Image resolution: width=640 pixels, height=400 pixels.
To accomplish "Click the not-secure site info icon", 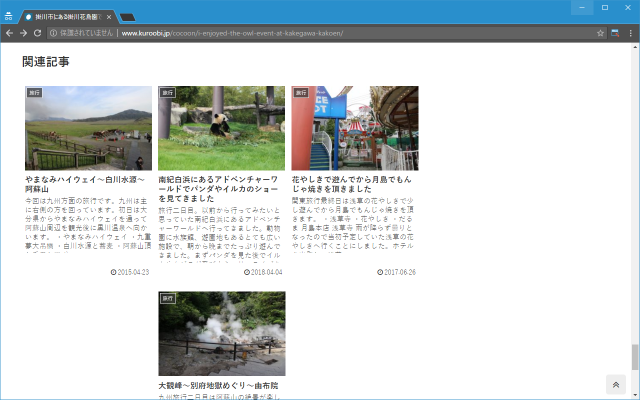I will 54,33.
